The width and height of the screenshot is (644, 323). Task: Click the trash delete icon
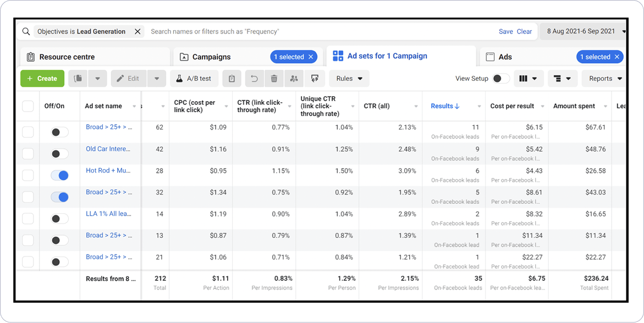pos(274,79)
